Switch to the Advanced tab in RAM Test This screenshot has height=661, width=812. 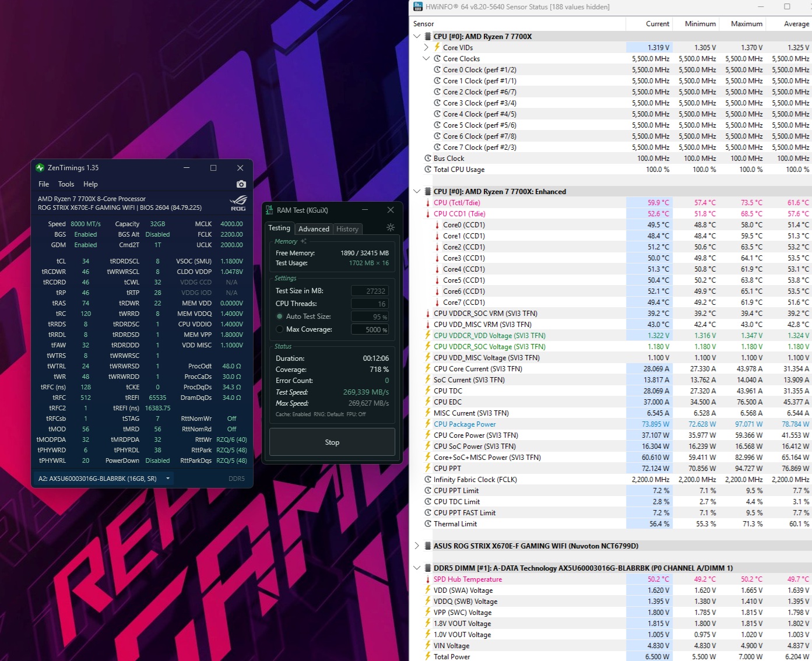(x=314, y=229)
